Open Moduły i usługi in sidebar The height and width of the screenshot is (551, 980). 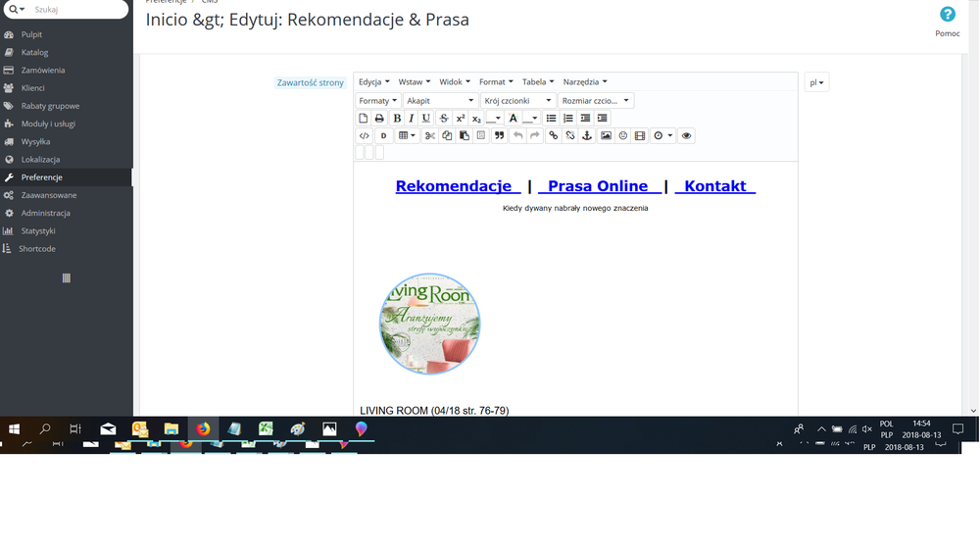[48, 124]
